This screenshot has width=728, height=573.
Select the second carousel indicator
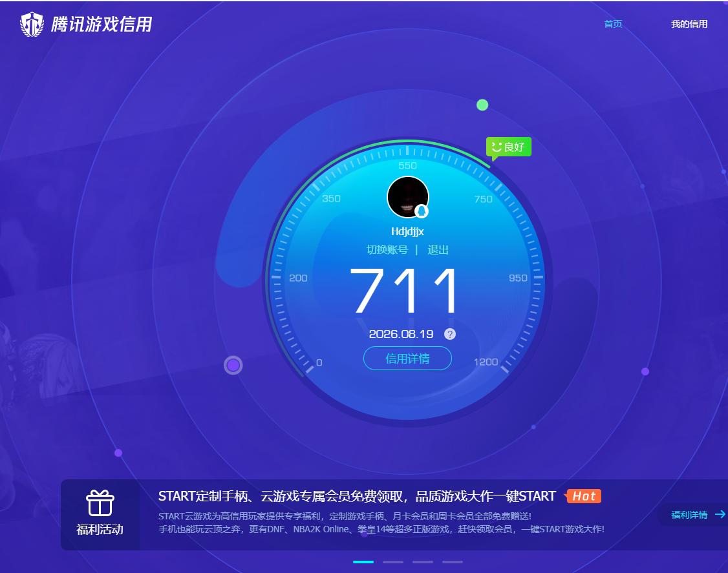coord(393,562)
